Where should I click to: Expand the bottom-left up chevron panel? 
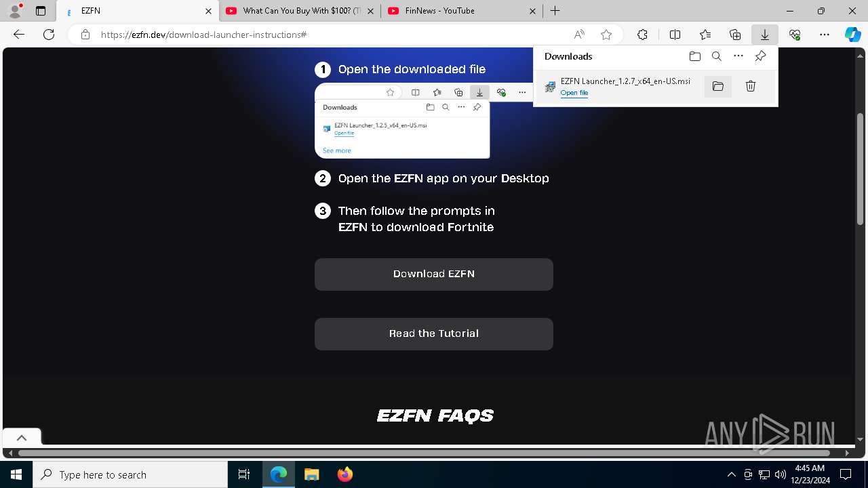pyautogui.click(x=22, y=438)
